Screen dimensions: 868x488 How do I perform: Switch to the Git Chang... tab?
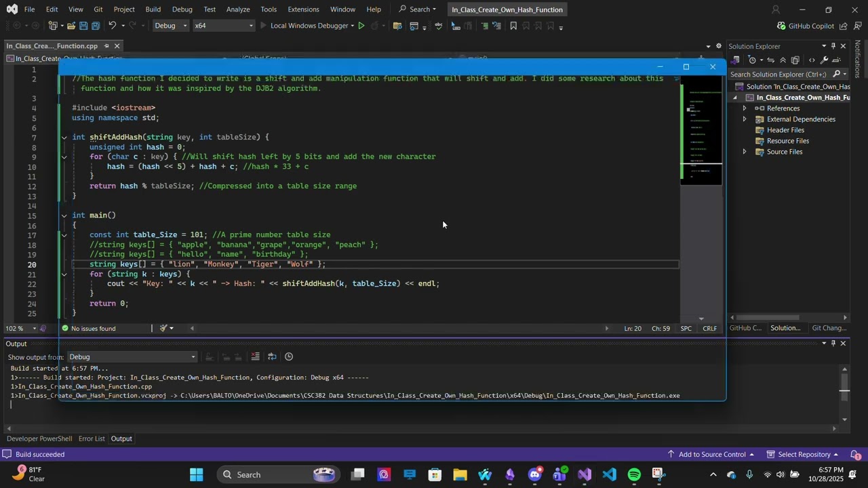[x=829, y=328]
